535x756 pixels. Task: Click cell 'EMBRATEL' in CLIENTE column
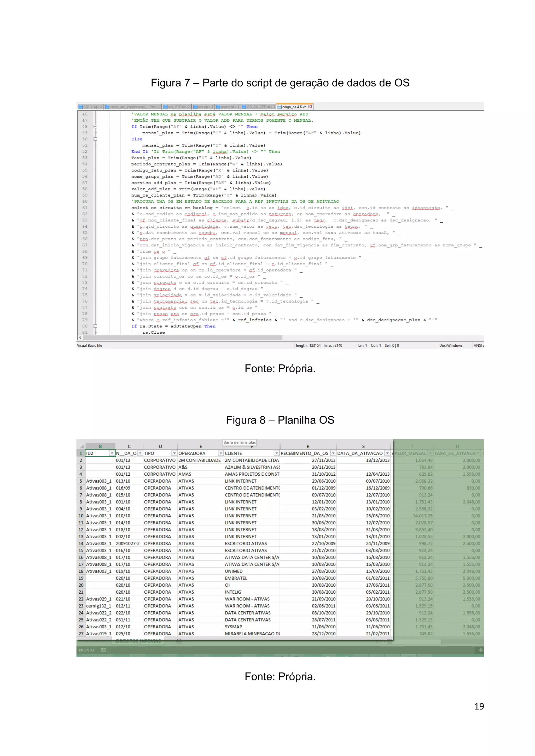click(x=252, y=578)
